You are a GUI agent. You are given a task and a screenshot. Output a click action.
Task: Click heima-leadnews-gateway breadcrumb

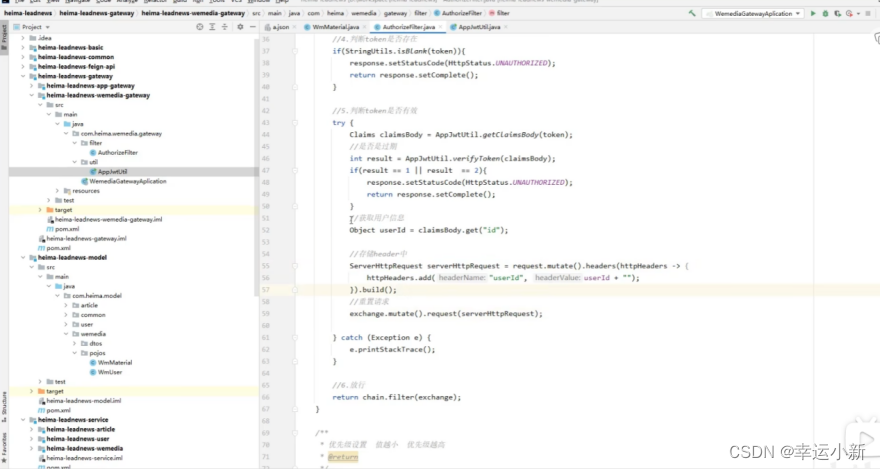click(97, 13)
